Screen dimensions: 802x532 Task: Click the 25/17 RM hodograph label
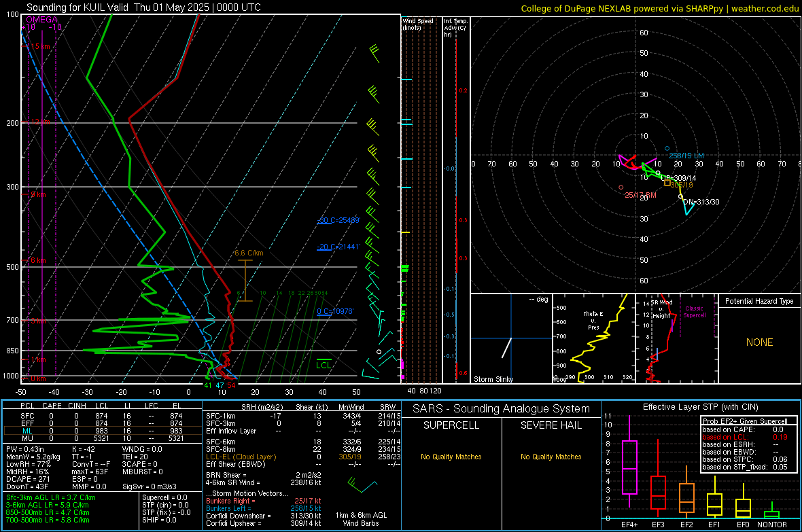point(640,195)
